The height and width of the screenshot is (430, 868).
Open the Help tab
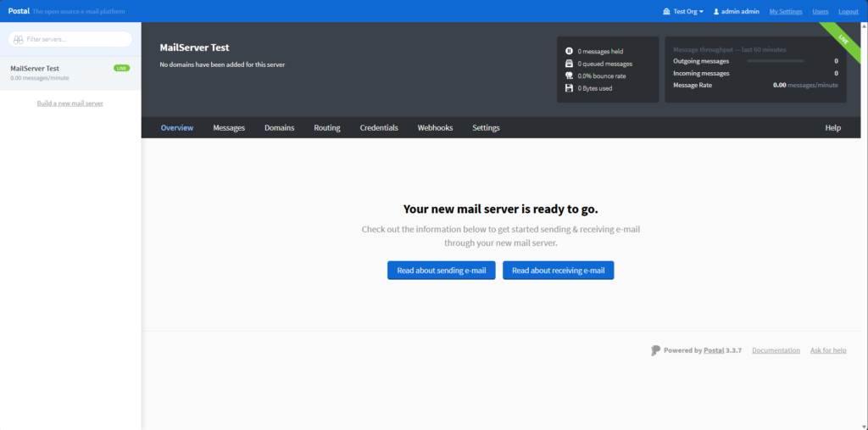833,127
